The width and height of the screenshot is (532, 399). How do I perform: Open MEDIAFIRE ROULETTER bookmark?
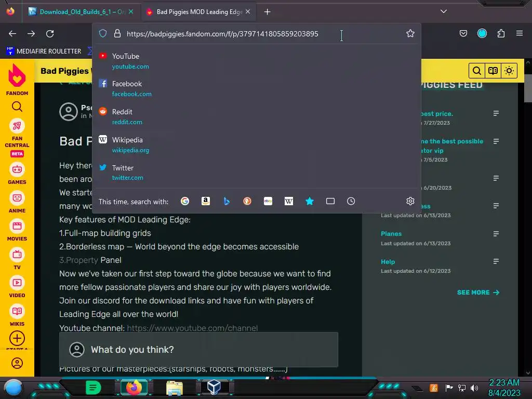click(44, 51)
